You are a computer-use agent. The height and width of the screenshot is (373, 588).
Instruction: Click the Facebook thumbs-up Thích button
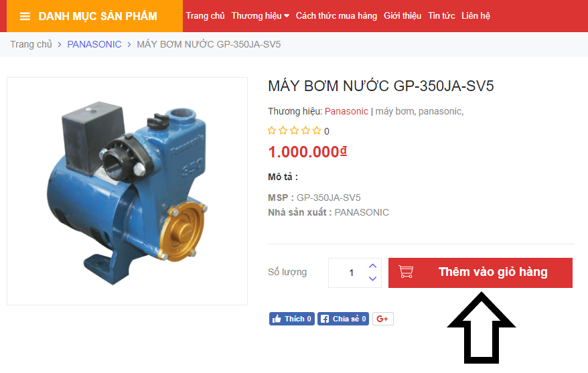(292, 319)
